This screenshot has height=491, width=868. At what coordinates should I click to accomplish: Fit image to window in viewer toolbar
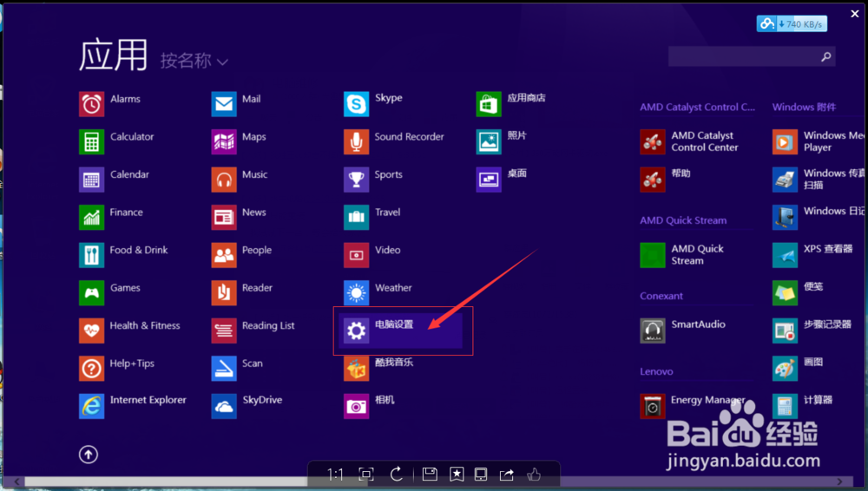366,475
